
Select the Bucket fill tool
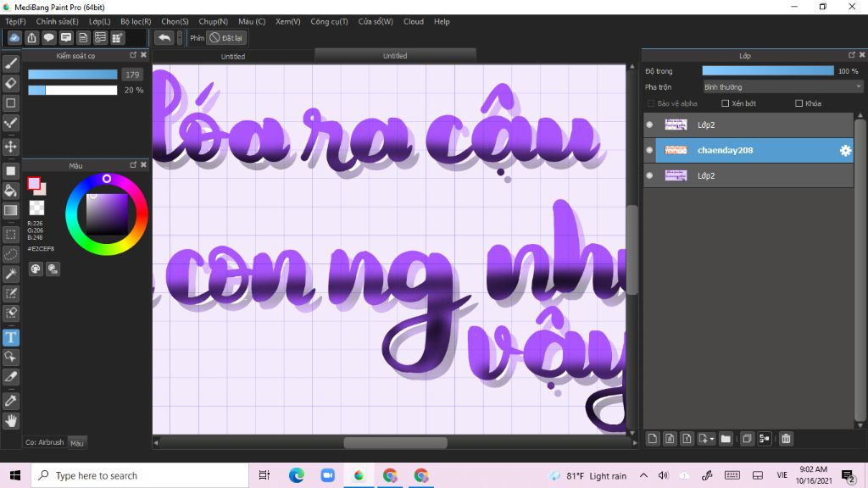10,191
